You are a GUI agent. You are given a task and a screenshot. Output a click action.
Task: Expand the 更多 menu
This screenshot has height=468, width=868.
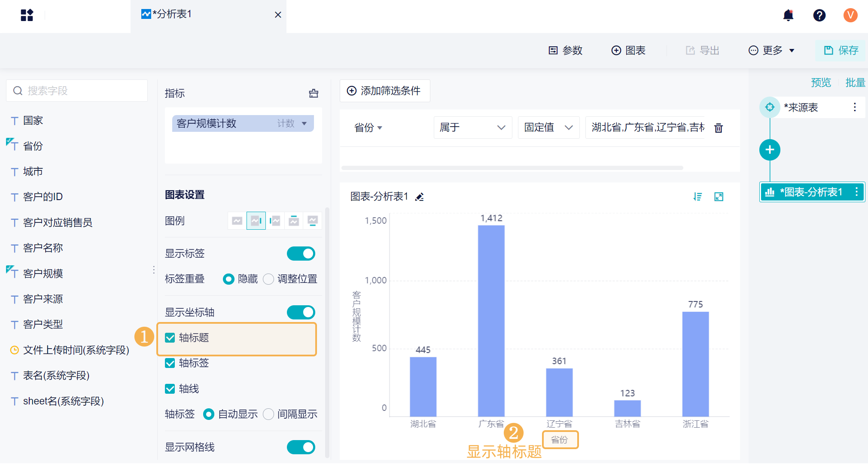coord(772,51)
